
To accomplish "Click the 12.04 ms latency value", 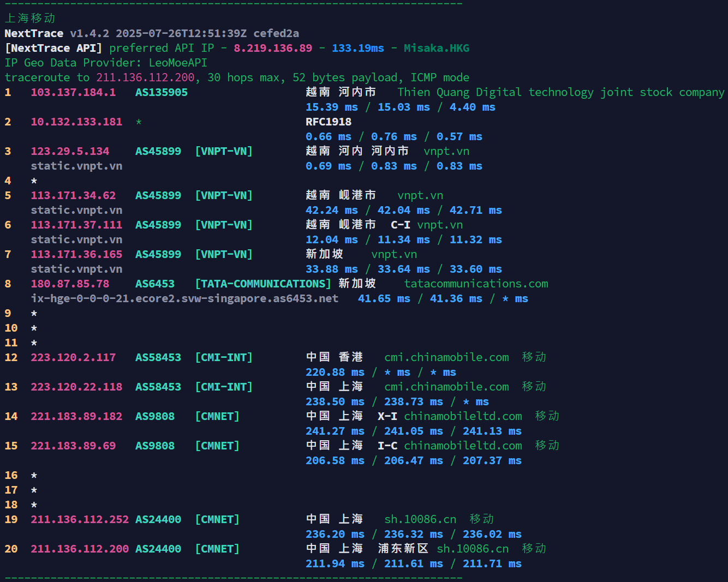I will point(332,239).
